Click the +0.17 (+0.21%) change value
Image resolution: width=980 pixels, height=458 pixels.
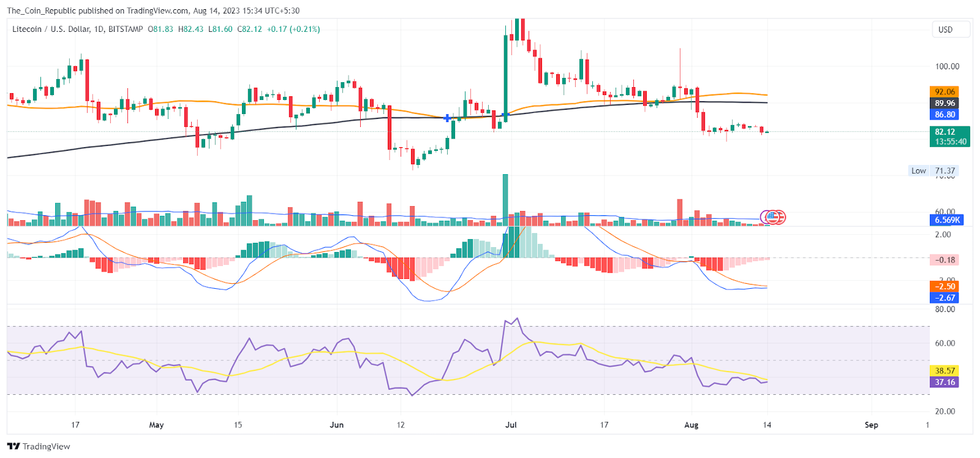(x=293, y=29)
